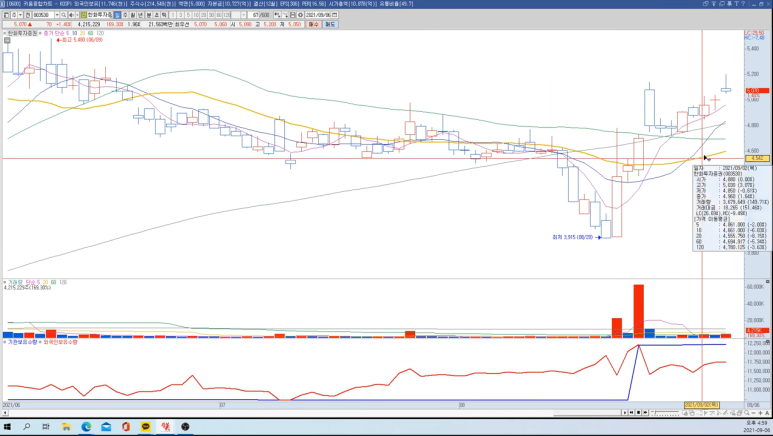Open the empty interval combo box arrow
Screen dimensions: 773x436
tap(244, 15)
